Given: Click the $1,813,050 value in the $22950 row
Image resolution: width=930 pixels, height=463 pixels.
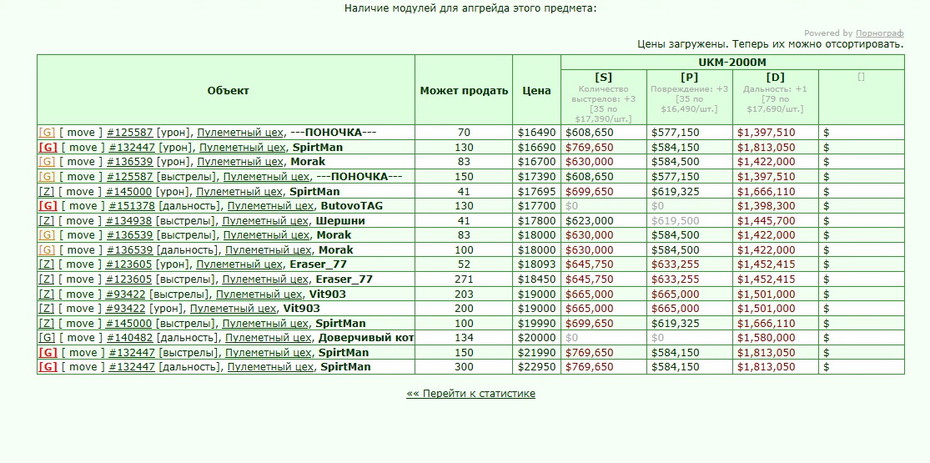Looking at the screenshot, I should coord(766,367).
